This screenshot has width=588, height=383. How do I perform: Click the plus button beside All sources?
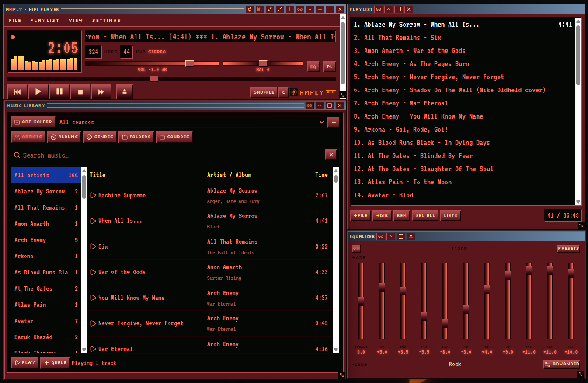coord(333,122)
